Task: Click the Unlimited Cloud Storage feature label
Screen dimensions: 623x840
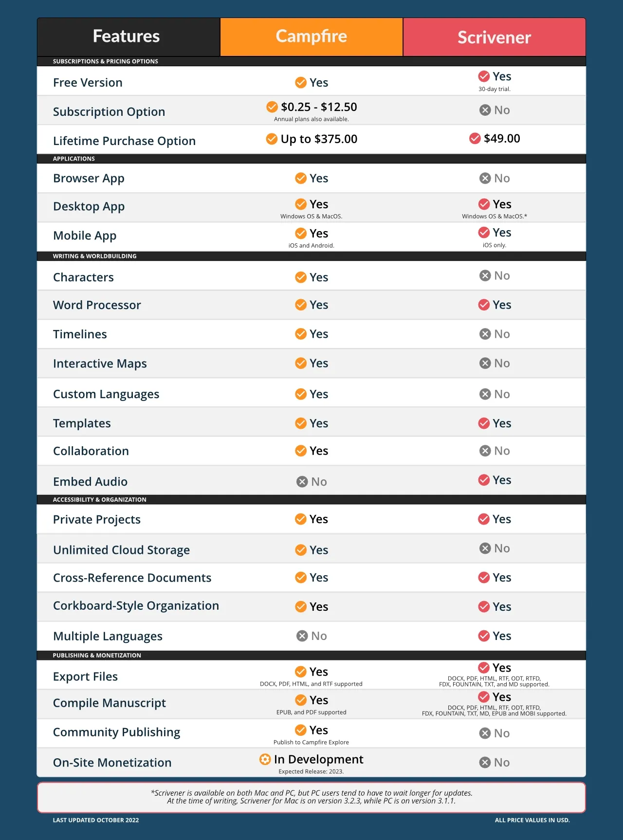Action: point(121,550)
